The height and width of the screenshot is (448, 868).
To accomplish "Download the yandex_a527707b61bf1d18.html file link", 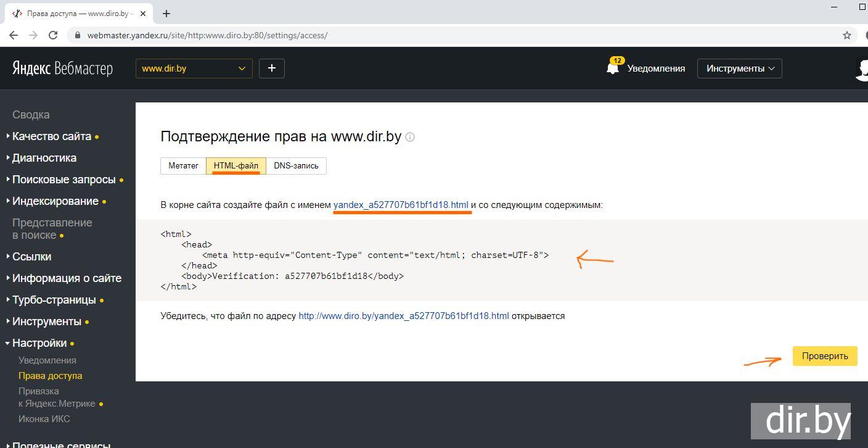I will tap(401, 205).
